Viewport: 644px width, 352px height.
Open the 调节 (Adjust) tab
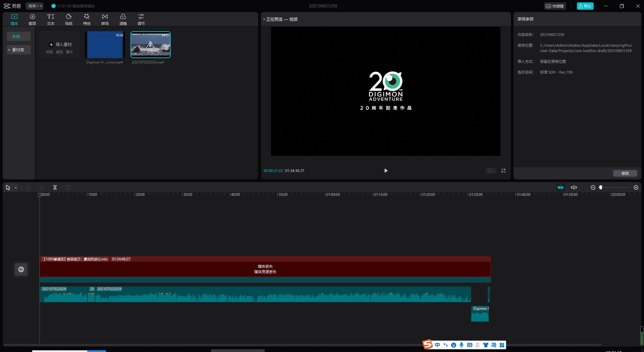141,19
